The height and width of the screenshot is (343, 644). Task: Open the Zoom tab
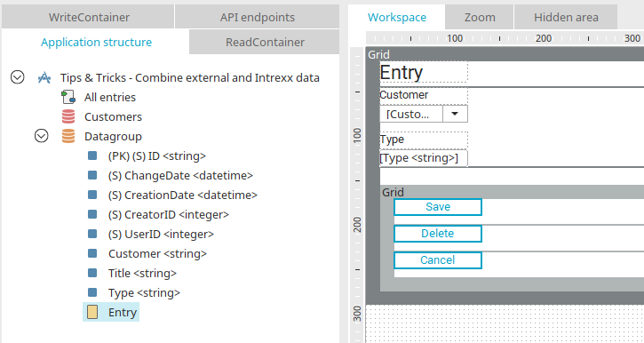click(480, 17)
